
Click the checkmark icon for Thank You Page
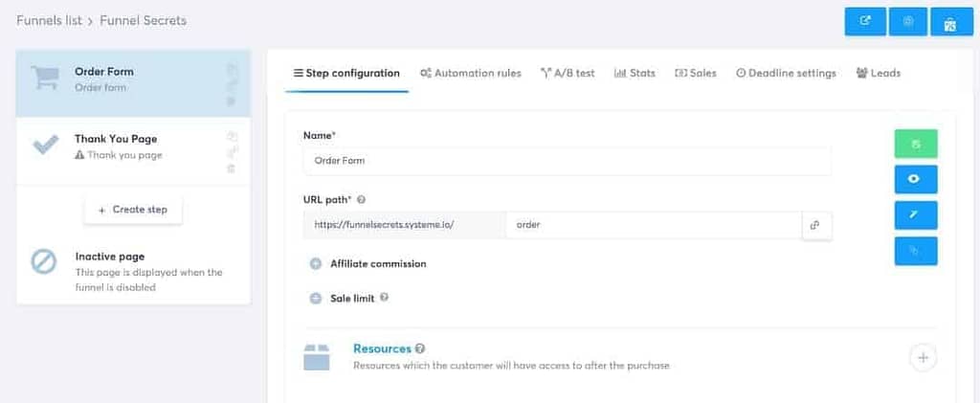point(45,145)
